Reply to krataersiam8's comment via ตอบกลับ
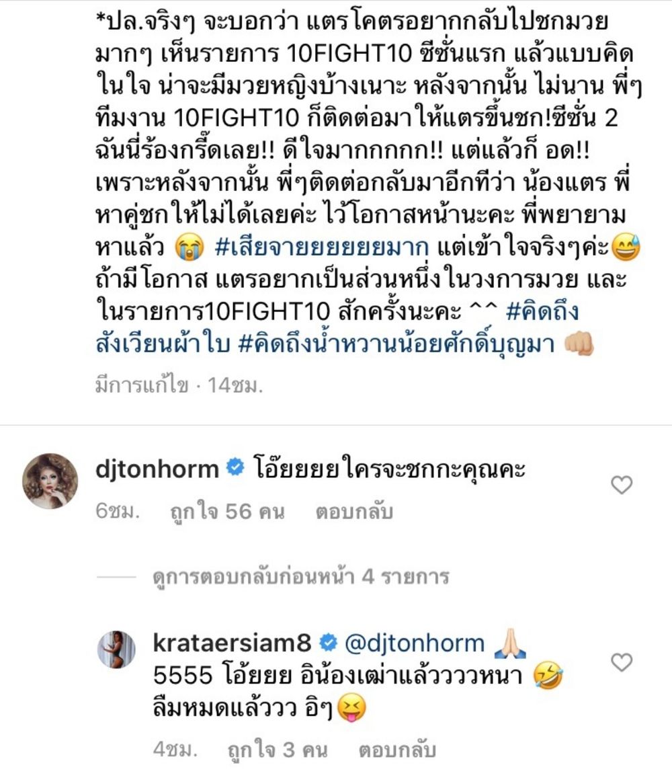 click(x=396, y=750)
